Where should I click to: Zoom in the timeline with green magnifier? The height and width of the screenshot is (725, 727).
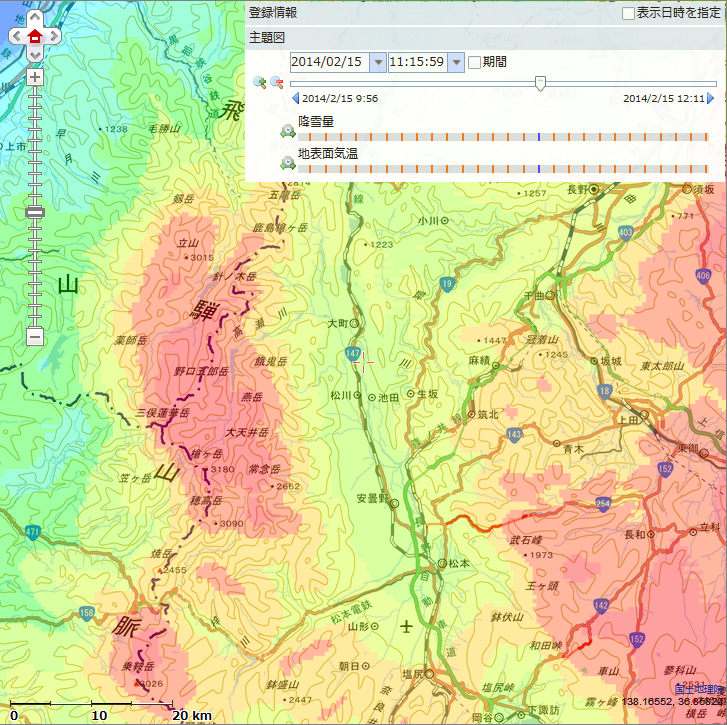click(x=260, y=83)
